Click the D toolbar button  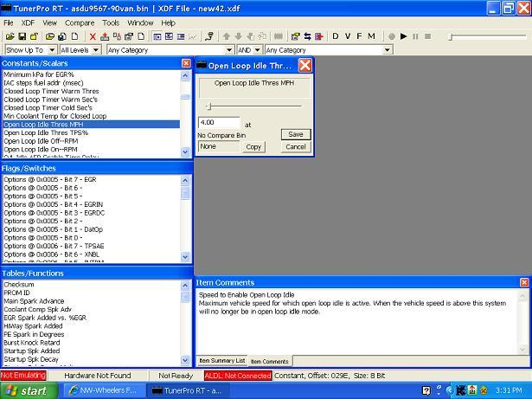[337, 36]
